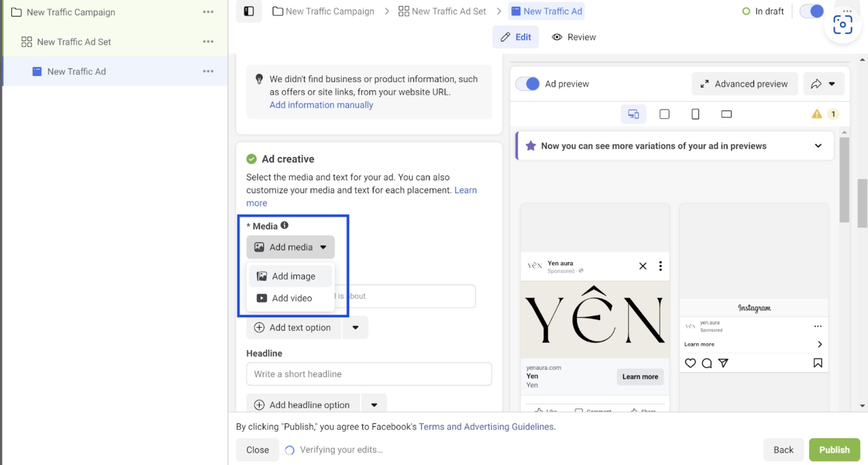This screenshot has width=868, height=465.
Task: Open the Add media dropdown
Action: click(290, 247)
